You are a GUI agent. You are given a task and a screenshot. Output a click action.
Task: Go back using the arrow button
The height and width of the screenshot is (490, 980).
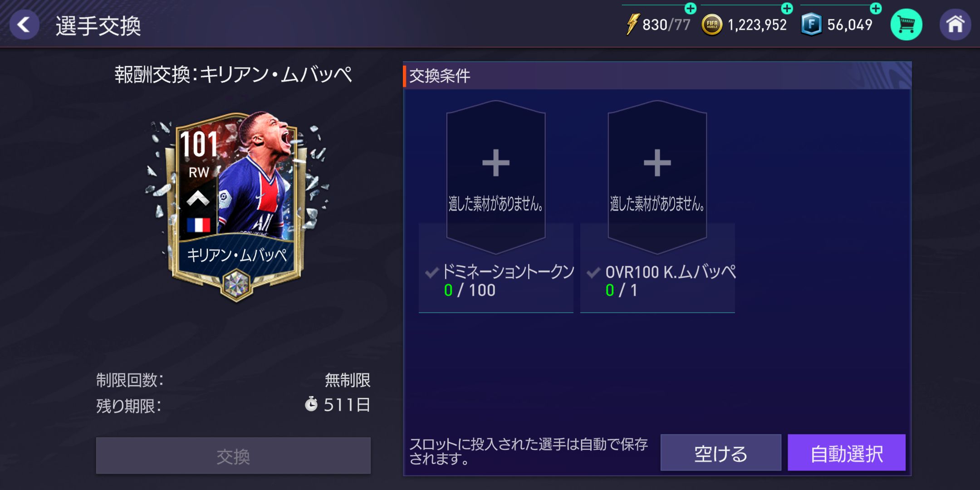tap(24, 24)
